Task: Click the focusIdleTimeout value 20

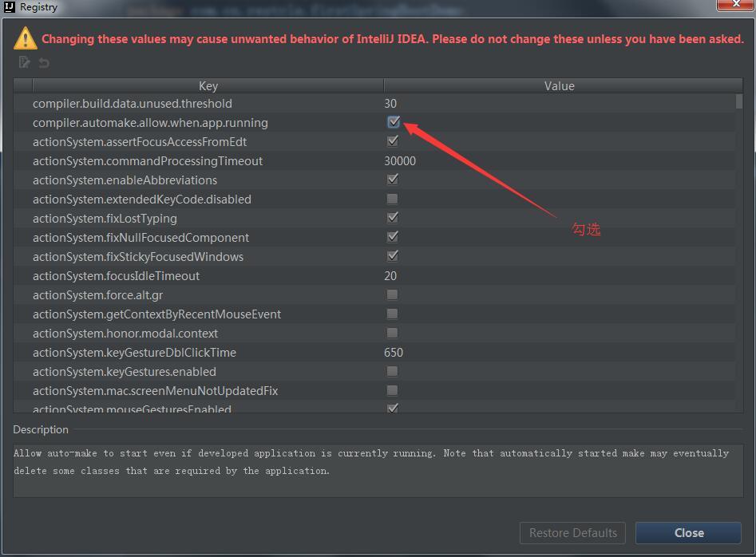Action: pyautogui.click(x=390, y=275)
